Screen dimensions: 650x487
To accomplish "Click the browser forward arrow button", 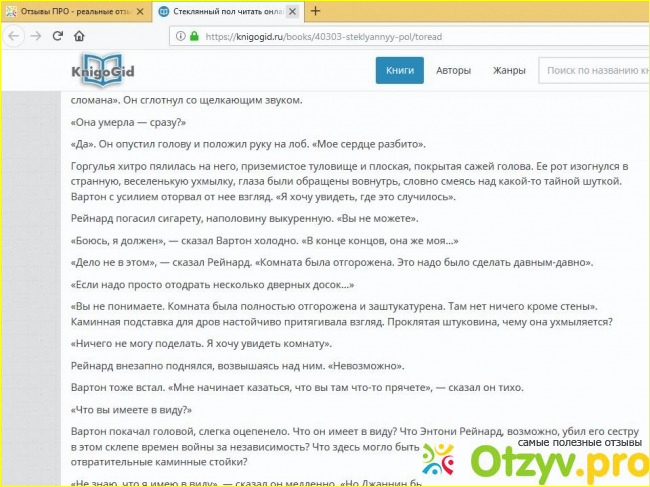I will pos(35,36).
